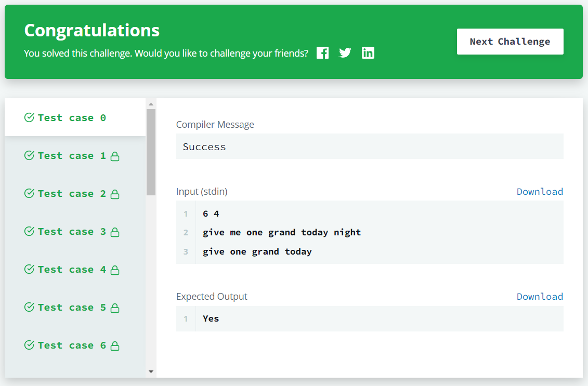Click green checkmark icon of Test case 0
Screen dimensions: 588x386
point(29,117)
